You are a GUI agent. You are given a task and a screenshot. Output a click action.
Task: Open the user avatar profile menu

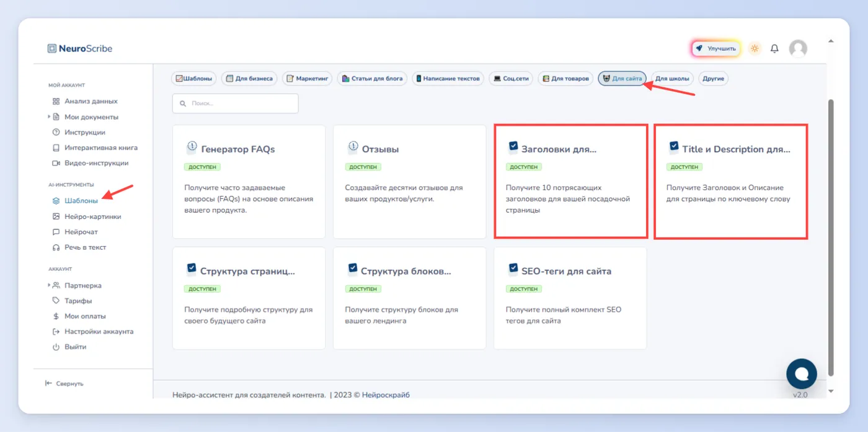[798, 48]
